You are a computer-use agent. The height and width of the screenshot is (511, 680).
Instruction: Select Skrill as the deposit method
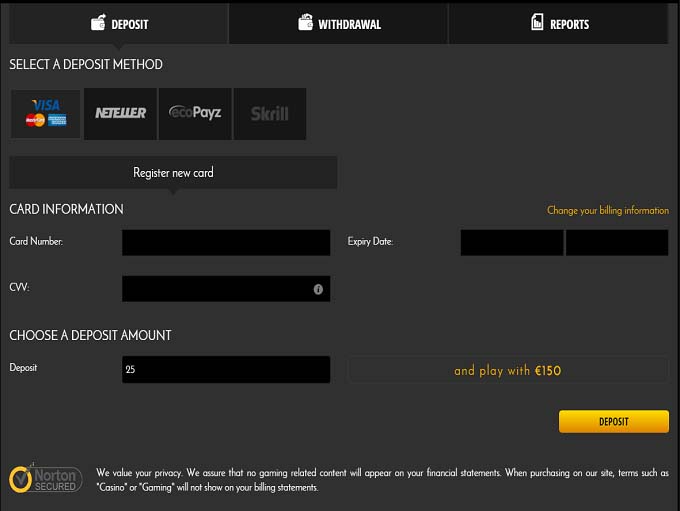(270, 113)
